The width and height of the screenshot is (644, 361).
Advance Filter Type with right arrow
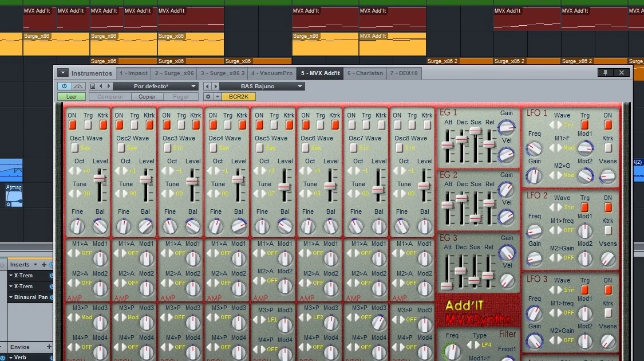coord(477,345)
